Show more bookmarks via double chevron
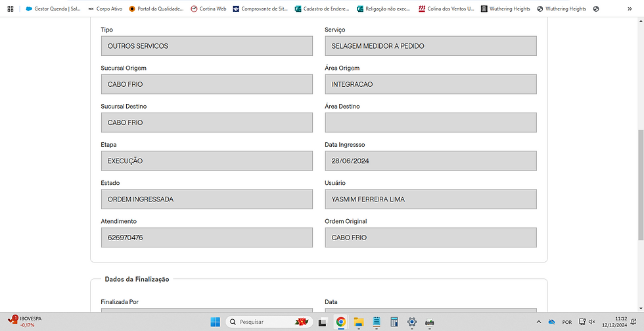 [x=630, y=9]
